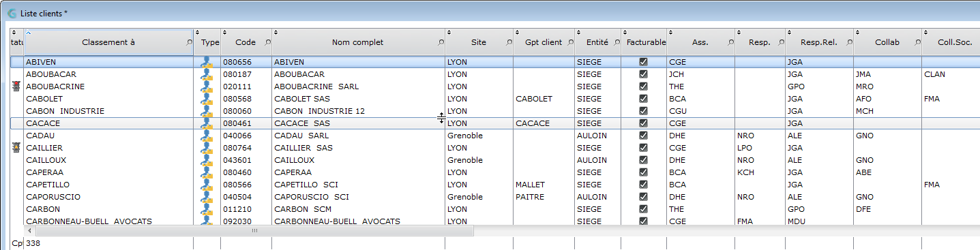Image resolution: width=980 pixels, height=250 pixels.
Task: Toggle Facturable checkbox in ABOUBACRINE row
Action: pyautogui.click(x=643, y=87)
